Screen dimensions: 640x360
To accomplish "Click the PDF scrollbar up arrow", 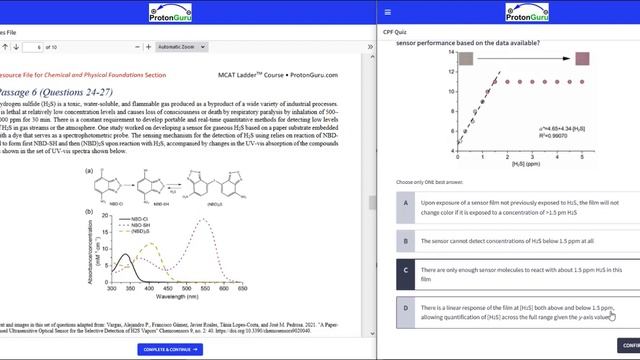I will (372, 57).
